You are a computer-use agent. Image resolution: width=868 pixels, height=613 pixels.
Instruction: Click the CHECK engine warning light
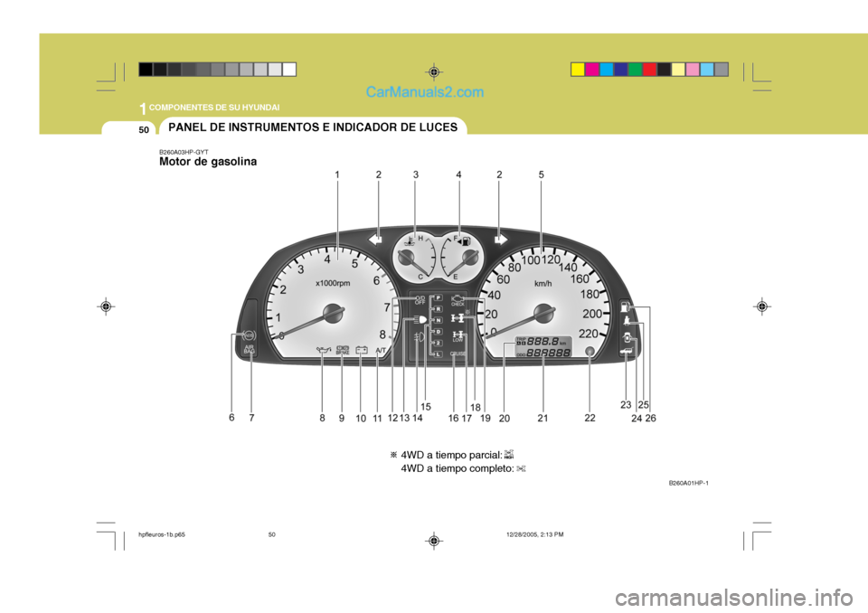pos(458,301)
